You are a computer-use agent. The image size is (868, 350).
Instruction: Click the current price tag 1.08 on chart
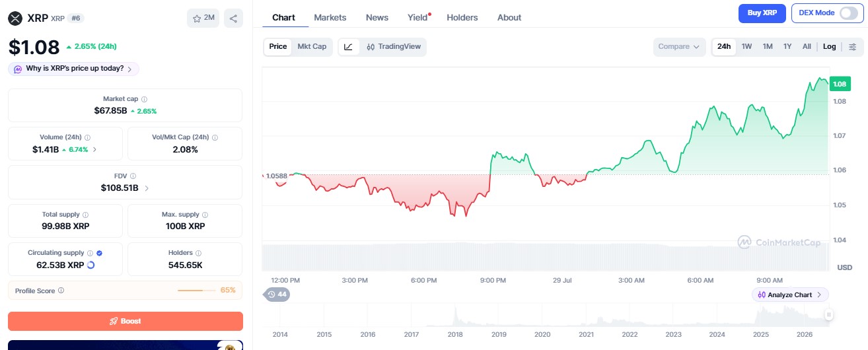(x=840, y=84)
